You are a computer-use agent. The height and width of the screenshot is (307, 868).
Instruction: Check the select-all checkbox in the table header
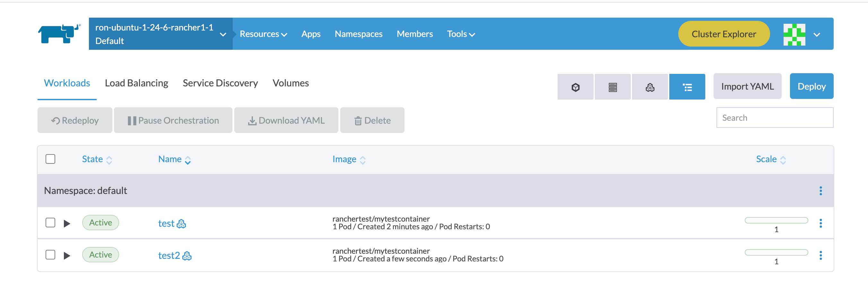click(x=50, y=159)
